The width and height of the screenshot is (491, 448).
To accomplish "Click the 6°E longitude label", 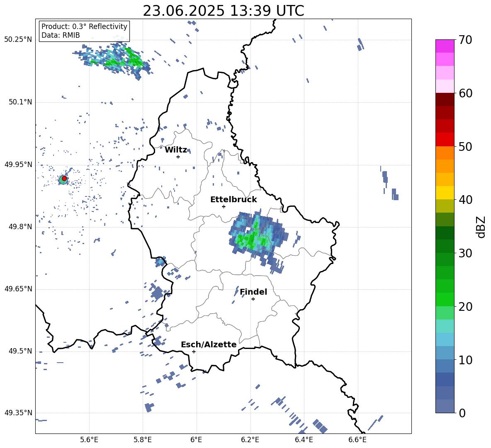I will pyautogui.click(x=196, y=440).
